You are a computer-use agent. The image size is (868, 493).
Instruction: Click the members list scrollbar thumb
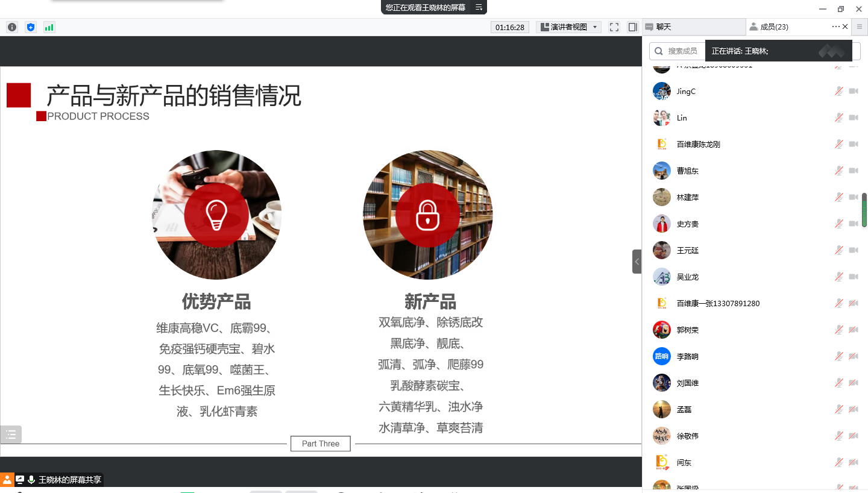pos(864,210)
